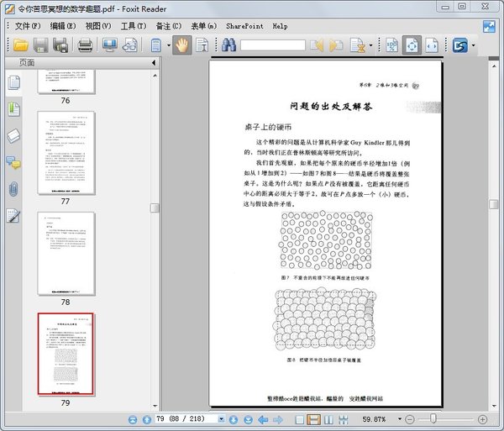Select page 77 thumbnail

coord(66,152)
